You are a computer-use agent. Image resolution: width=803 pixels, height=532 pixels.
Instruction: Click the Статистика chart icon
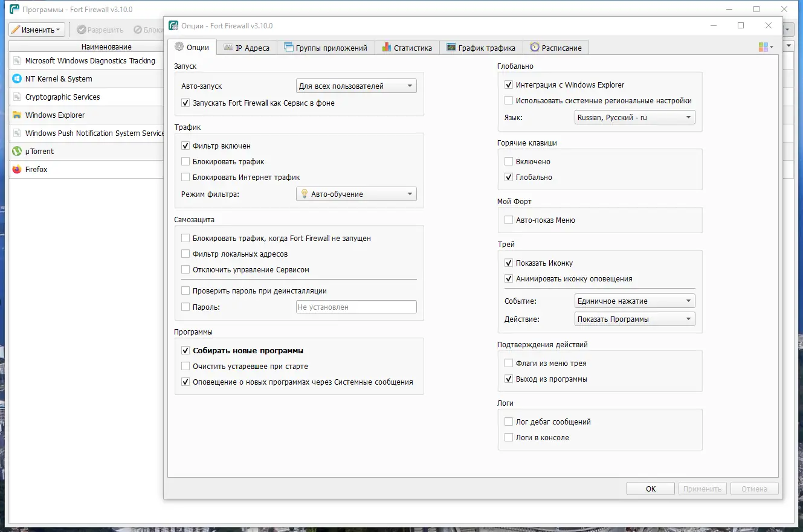click(x=387, y=48)
